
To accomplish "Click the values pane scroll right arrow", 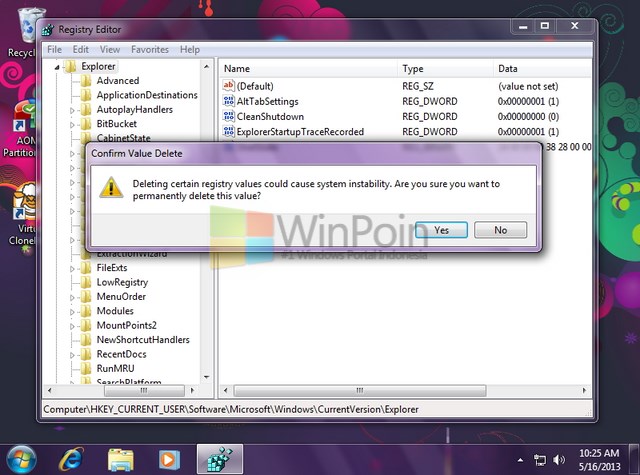I will pyautogui.click(x=584, y=391).
